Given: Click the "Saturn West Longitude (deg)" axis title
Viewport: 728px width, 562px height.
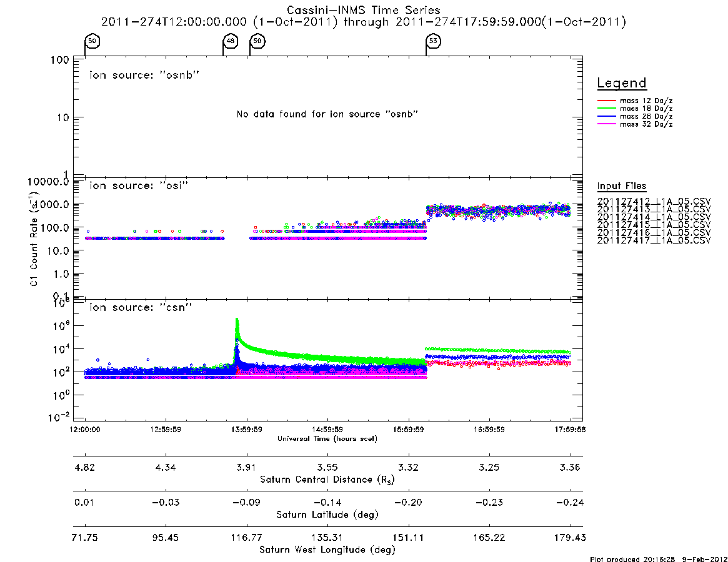Looking at the screenshot, I should click(327, 550).
